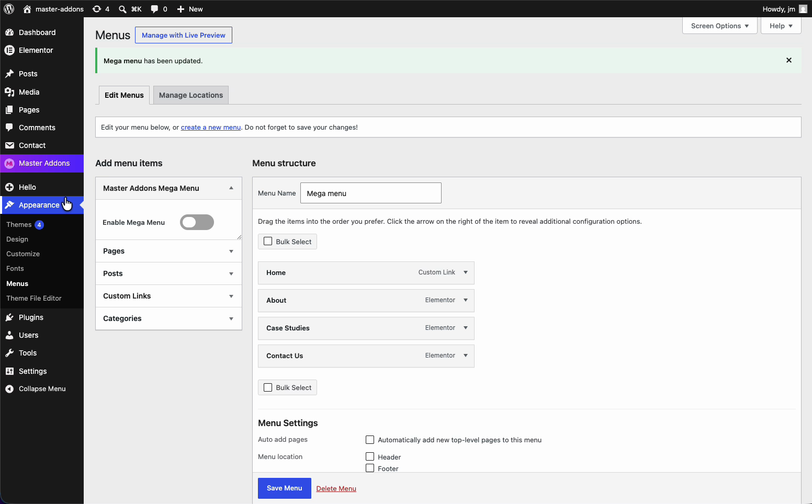
Task: Click the Appearance paintbrush icon in sidebar
Action: tap(9, 205)
